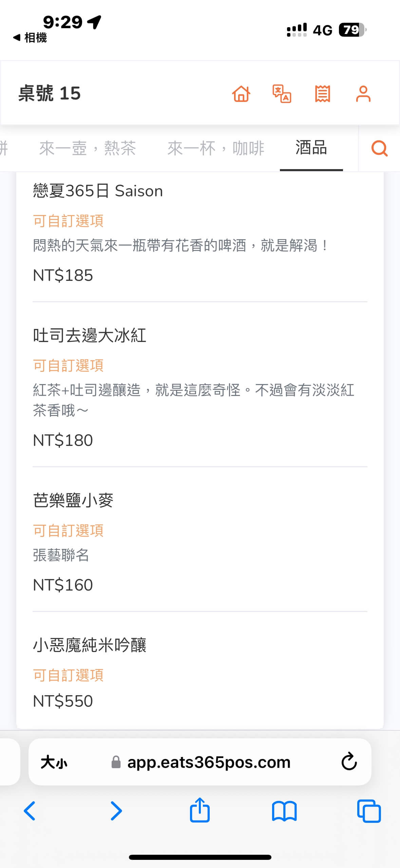The width and height of the screenshot is (400, 868).
Task: Go back to previous page
Action: pos(30,811)
